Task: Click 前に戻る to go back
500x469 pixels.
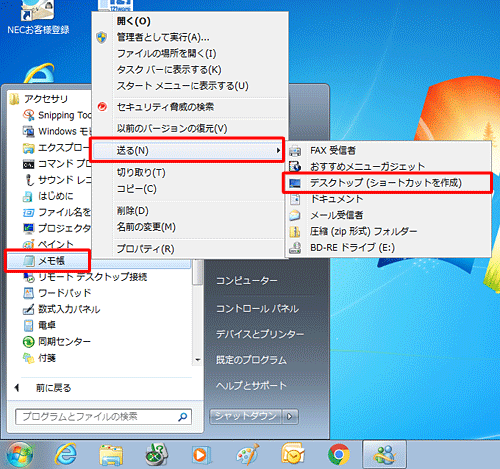Action: click(53, 388)
